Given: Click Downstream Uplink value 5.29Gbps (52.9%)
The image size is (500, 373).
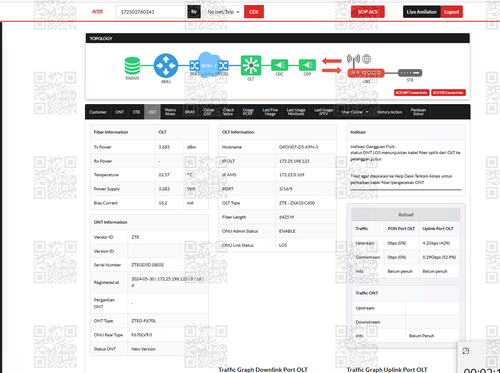Looking at the screenshot, I should [x=439, y=257].
